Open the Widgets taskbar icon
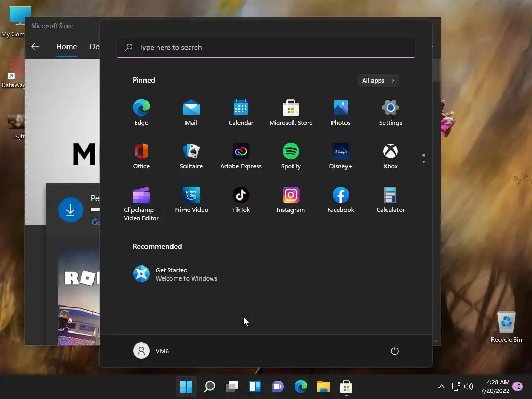This screenshot has height=399, width=532. pos(255,387)
